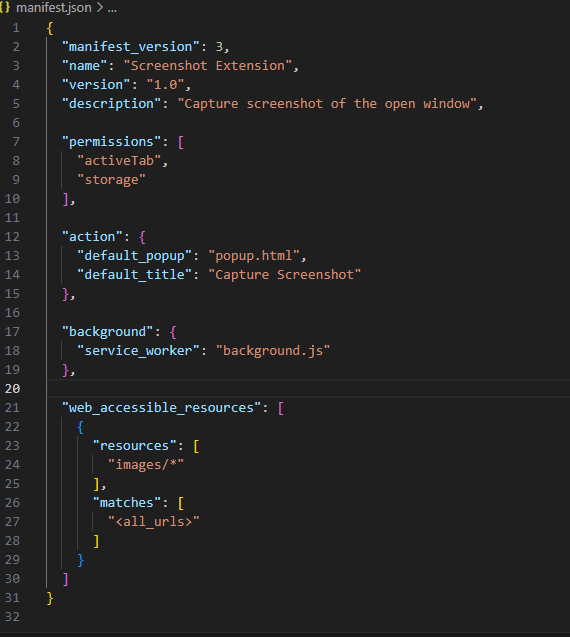
Task: Click the manifest.json breadcrumb
Action: (54, 8)
